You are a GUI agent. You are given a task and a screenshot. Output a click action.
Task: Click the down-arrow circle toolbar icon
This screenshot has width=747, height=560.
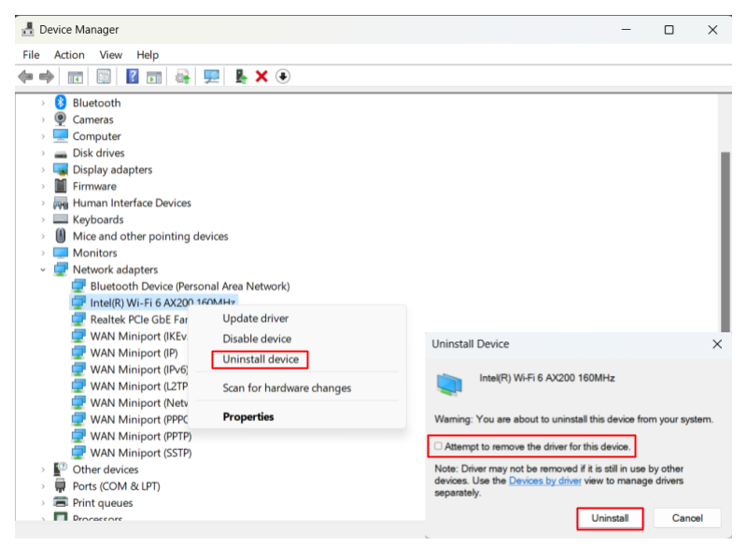click(x=283, y=77)
